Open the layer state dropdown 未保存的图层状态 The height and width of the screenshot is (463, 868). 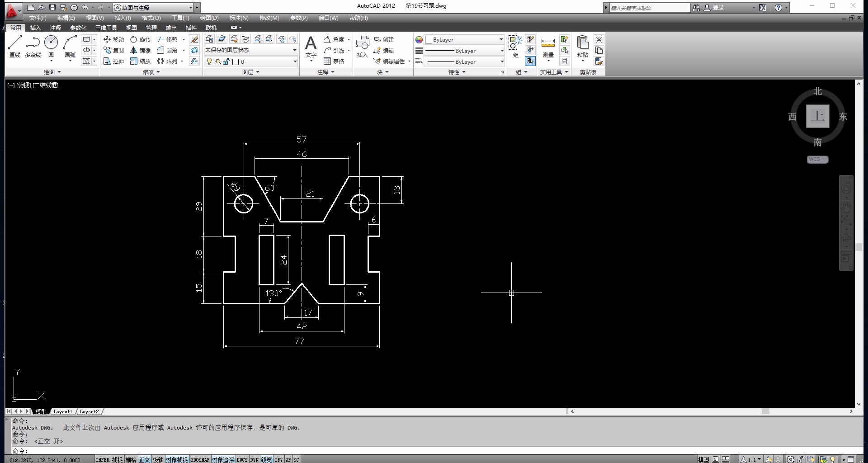click(x=250, y=50)
